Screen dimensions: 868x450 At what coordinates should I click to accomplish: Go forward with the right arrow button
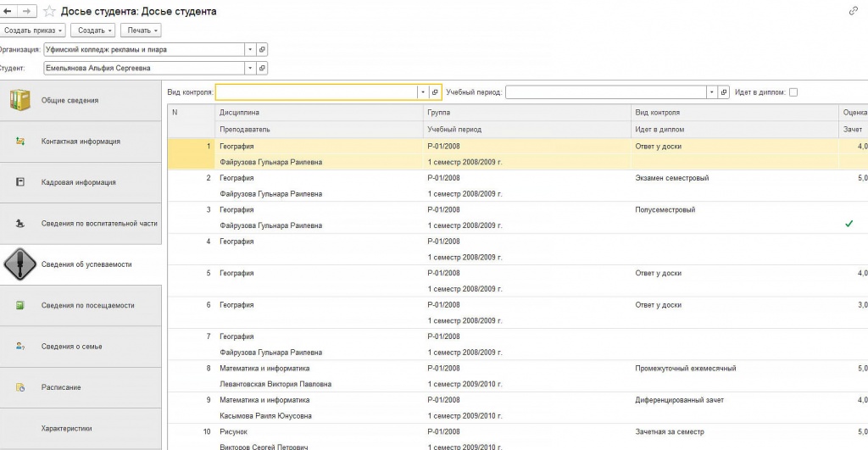click(x=26, y=11)
